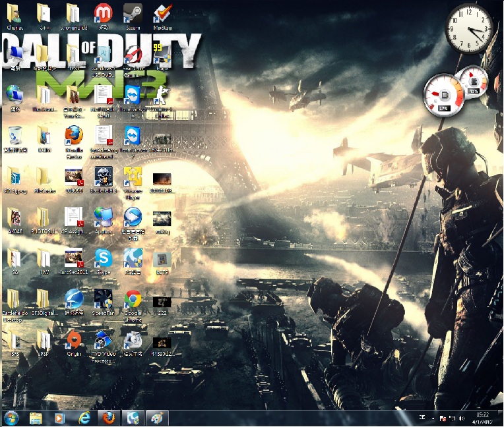Click the Windows Start button
The image size is (504, 427).
point(12,418)
